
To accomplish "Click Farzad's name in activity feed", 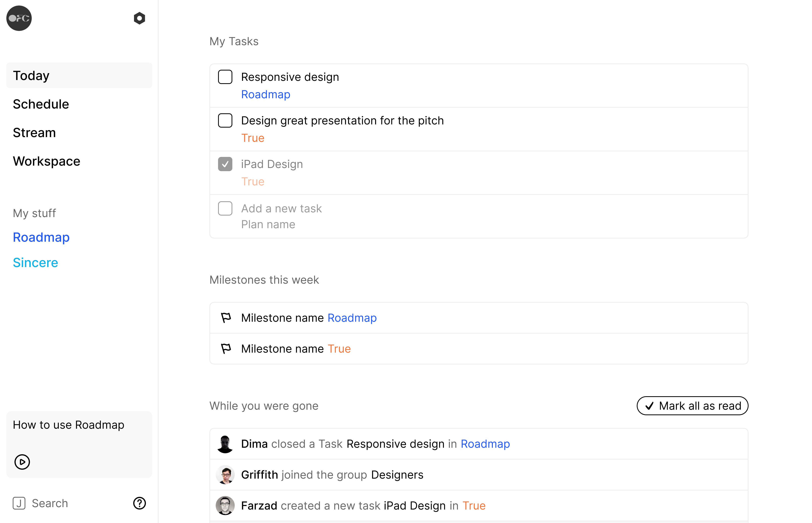I will point(259,506).
